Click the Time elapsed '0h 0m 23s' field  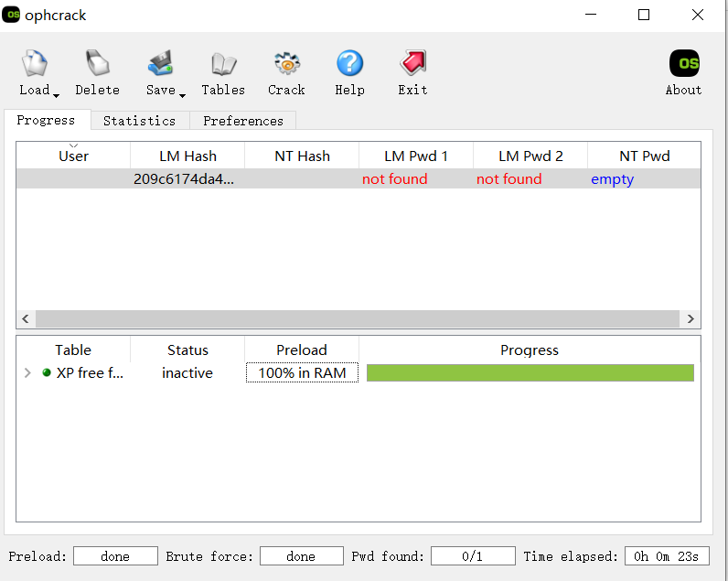tap(667, 556)
